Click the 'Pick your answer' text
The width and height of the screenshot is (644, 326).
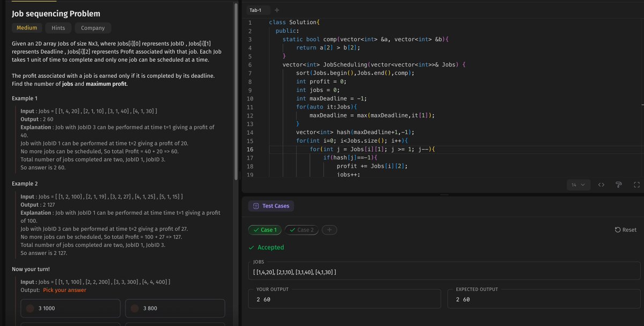click(x=64, y=290)
